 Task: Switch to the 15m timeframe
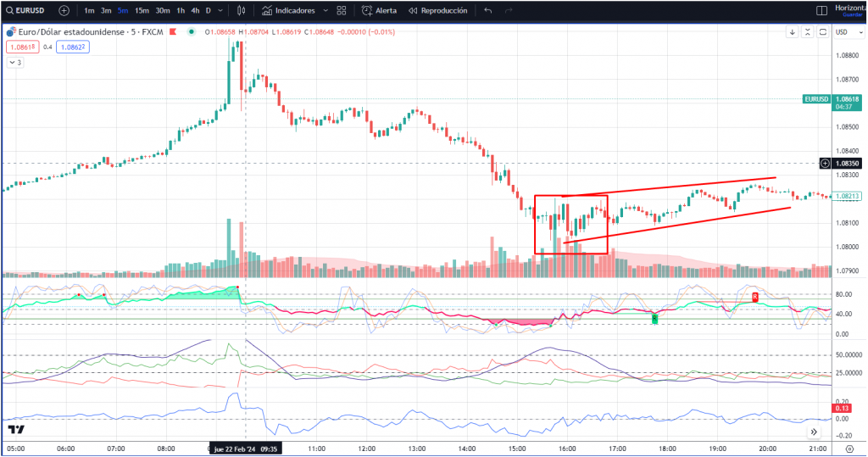[142, 11]
